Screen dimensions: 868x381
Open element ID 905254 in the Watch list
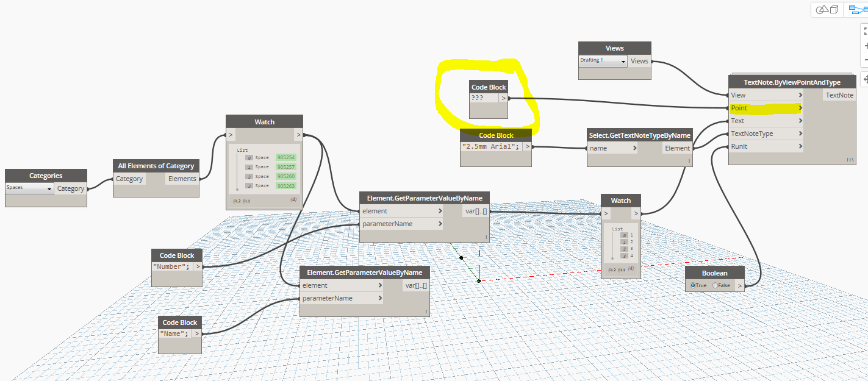[x=285, y=157]
